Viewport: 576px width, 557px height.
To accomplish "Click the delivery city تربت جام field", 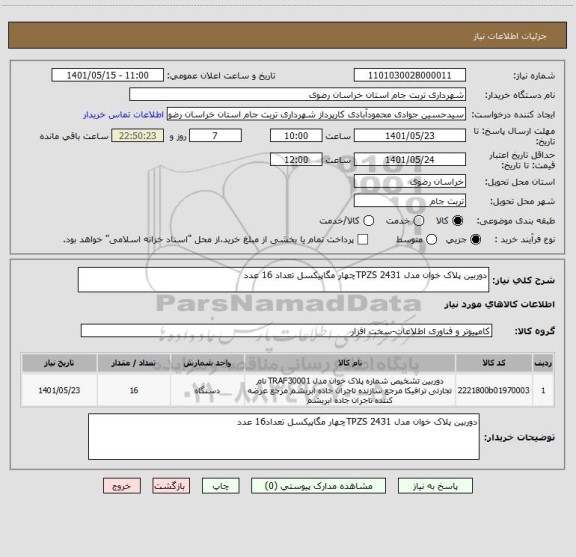I will click(410, 201).
